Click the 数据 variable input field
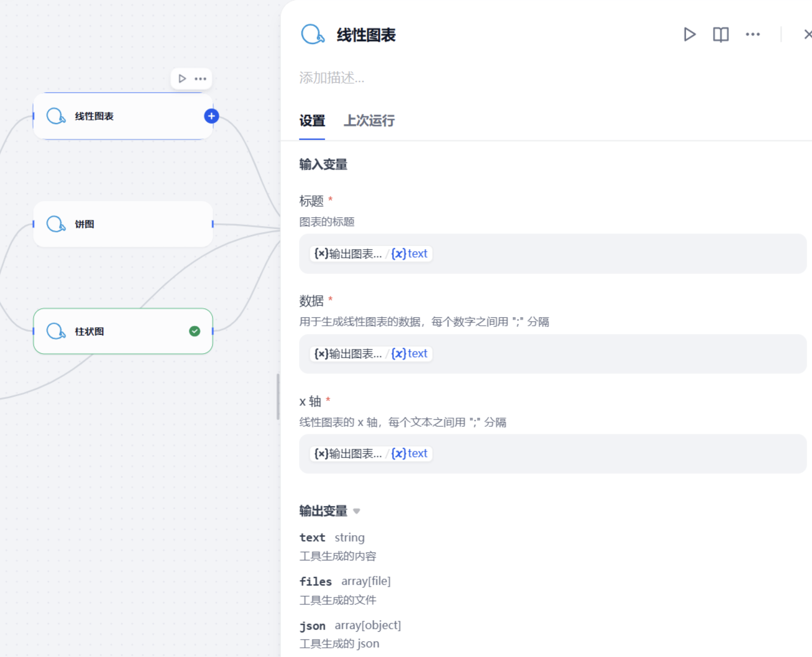The image size is (812, 657). [x=553, y=354]
